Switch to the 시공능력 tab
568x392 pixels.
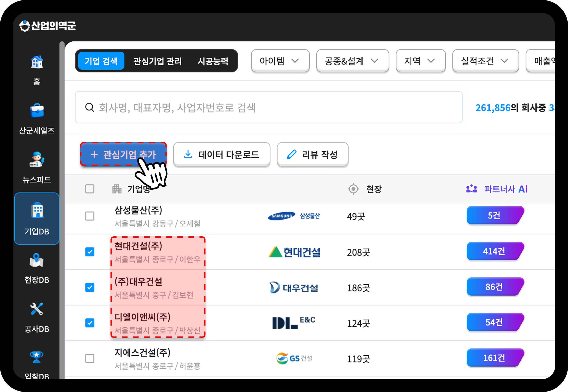click(213, 61)
